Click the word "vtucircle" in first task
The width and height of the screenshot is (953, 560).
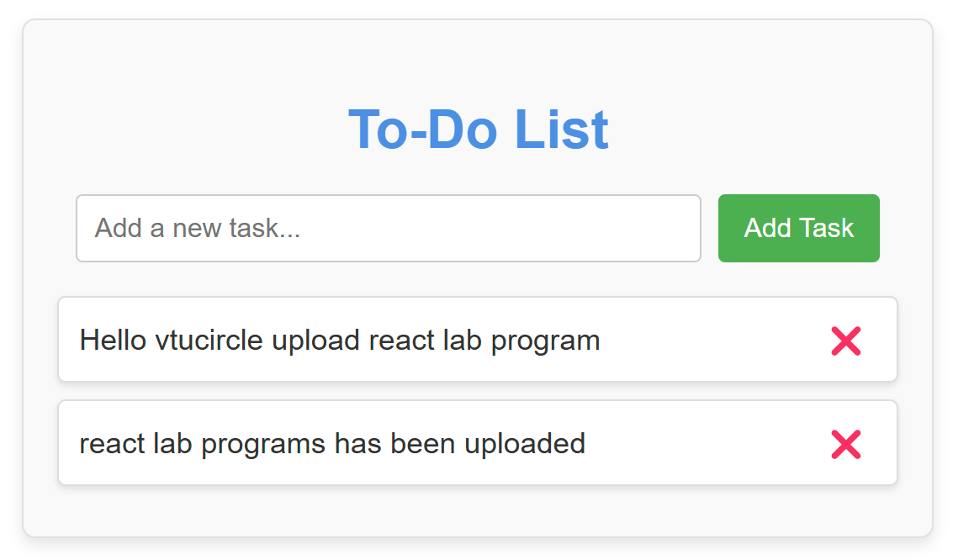(x=209, y=341)
